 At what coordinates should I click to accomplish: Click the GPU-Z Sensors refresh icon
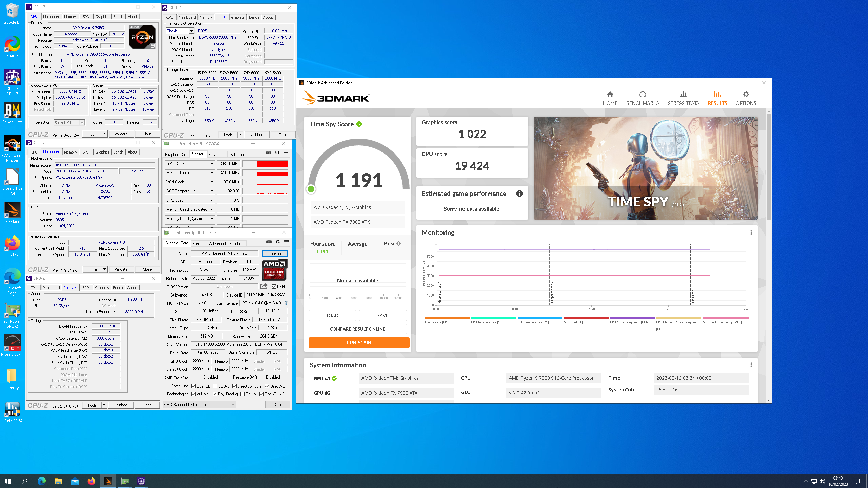pos(277,152)
